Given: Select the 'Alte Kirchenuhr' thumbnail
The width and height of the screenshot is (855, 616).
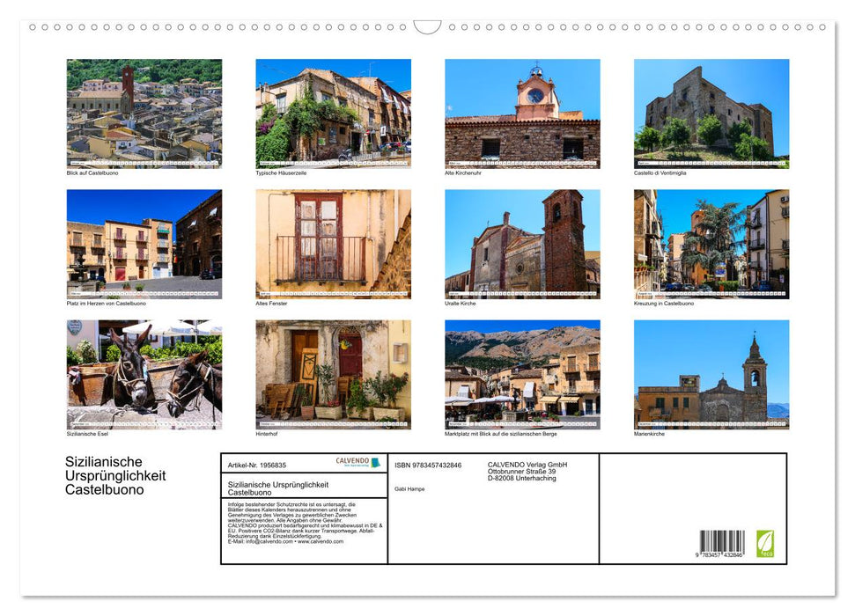Looking at the screenshot, I should (x=522, y=110).
